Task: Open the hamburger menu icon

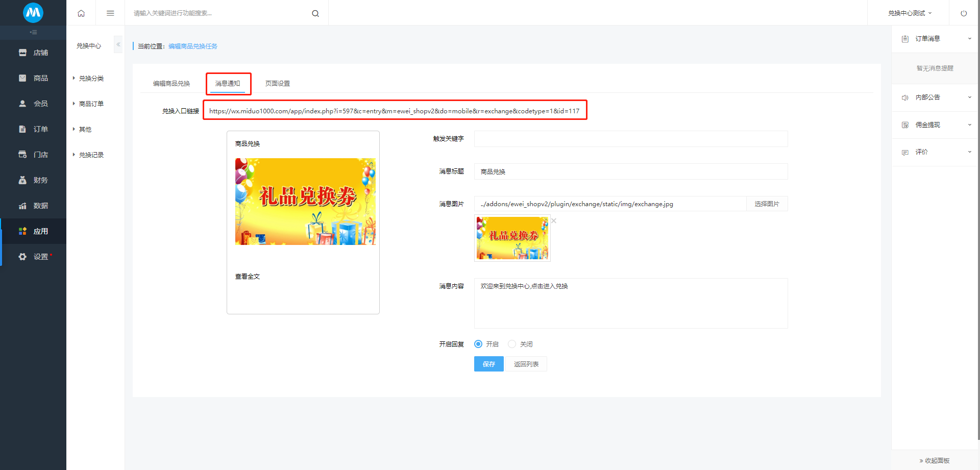Action: [110, 13]
